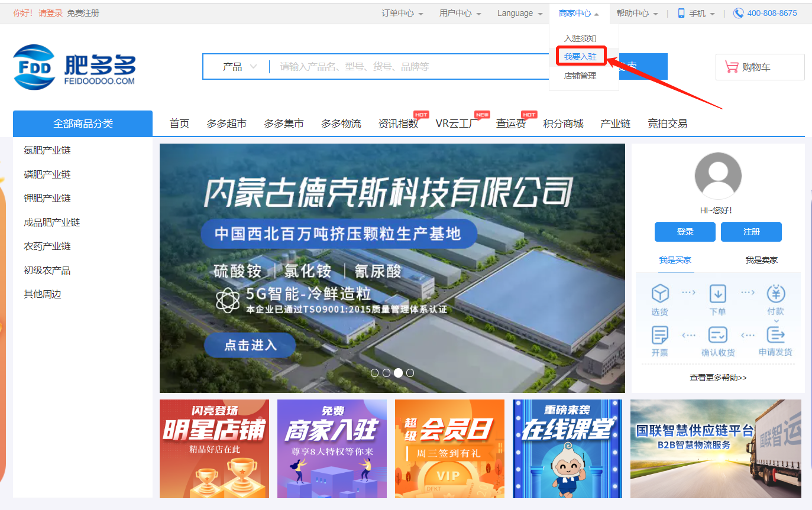
Task: Click the FDD Feidoodoo logo
Action: click(75, 67)
